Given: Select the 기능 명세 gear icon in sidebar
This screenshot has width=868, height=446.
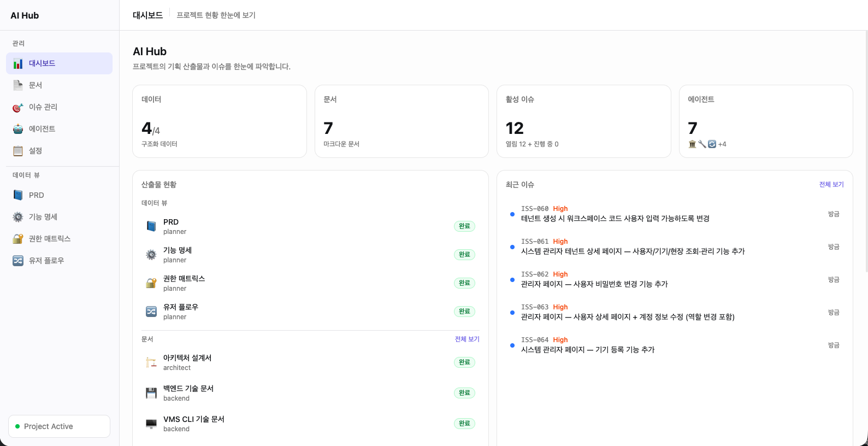Looking at the screenshot, I should pyautogui.click(x=18, y=217).
